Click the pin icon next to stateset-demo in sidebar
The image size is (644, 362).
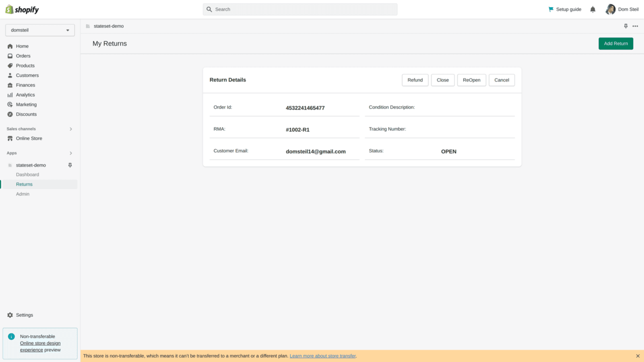(x=70, y=165)
